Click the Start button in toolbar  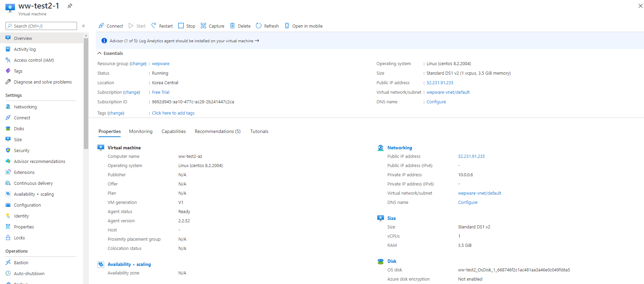[x=137, y=26]
